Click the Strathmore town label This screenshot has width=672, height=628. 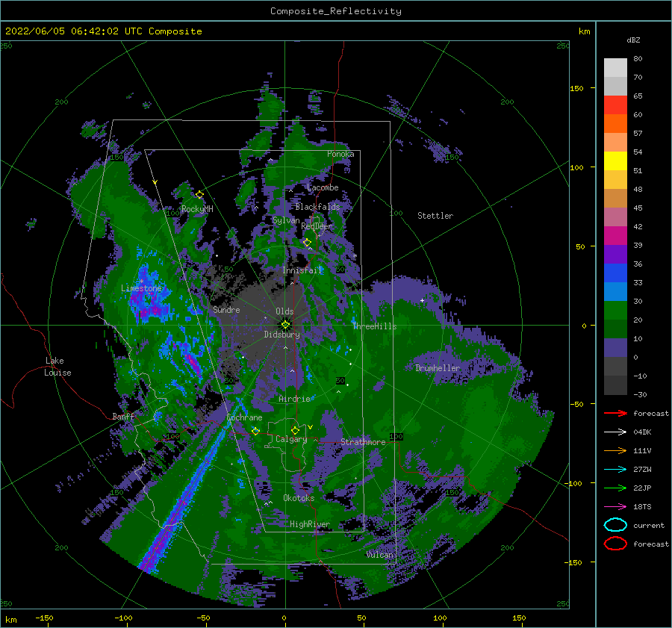(363, 442)
